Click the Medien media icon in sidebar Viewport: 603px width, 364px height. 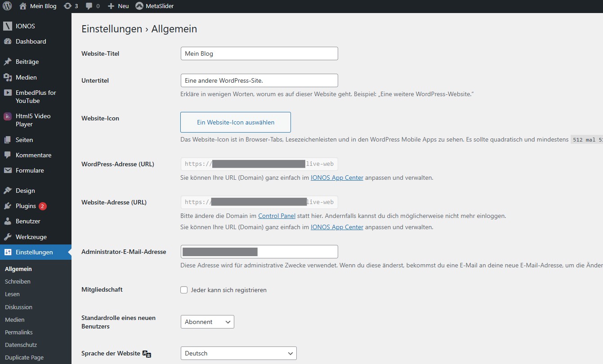[x=8, y=77]
